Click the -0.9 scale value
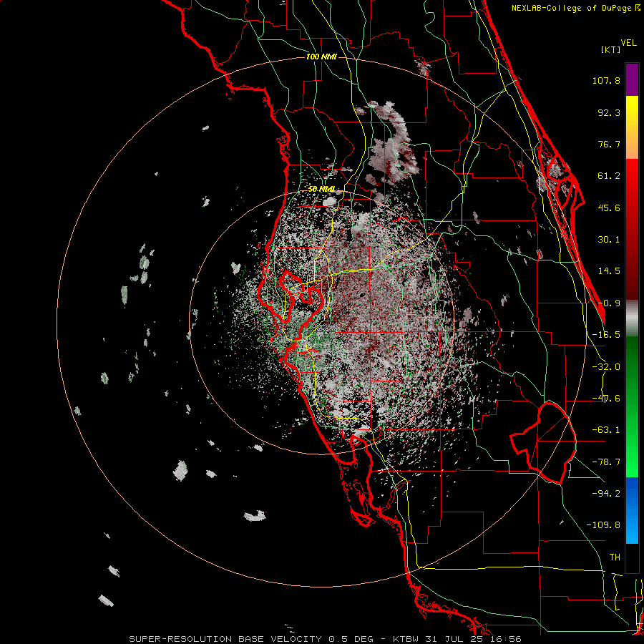Image resolution: width=644 pixels, height=644 pixels. pyautogui.click(x=609, y=303)
